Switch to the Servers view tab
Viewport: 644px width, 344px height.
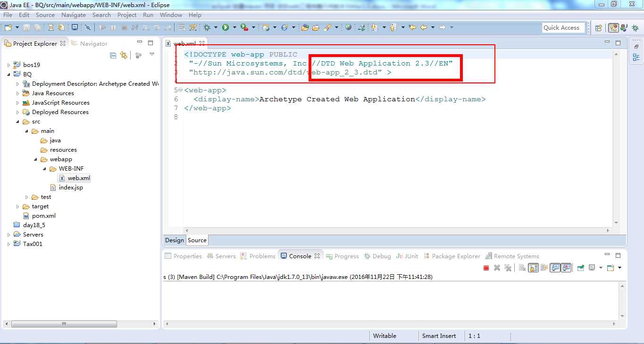[x=221, y=256]
